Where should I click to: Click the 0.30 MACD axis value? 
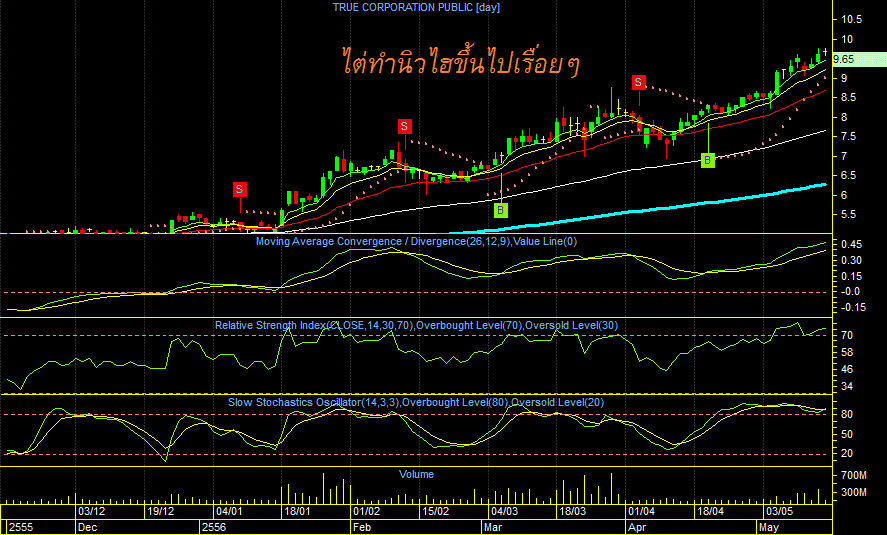851,261
